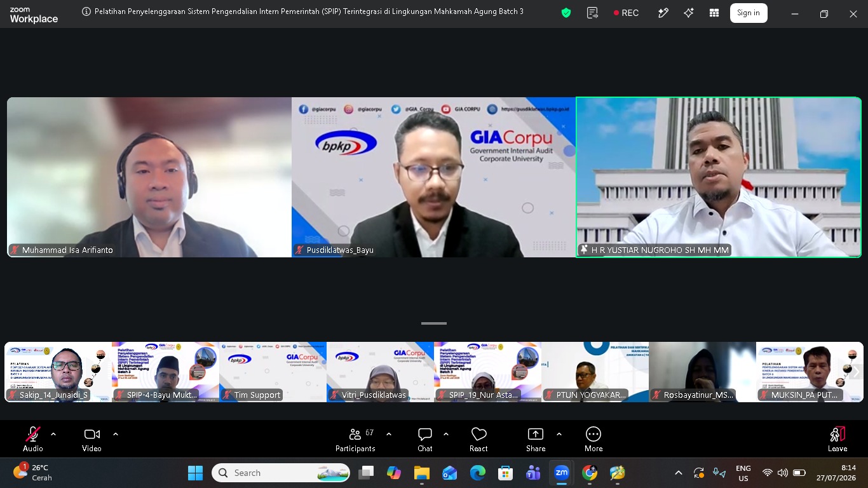Open the 26°C Cerah weather widget

pos(34,473)
